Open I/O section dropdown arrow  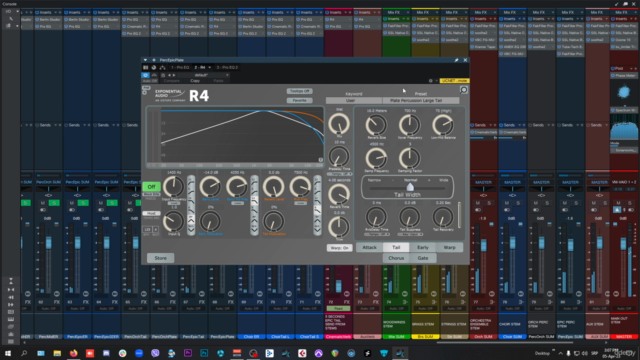click(x=17, y=11)
